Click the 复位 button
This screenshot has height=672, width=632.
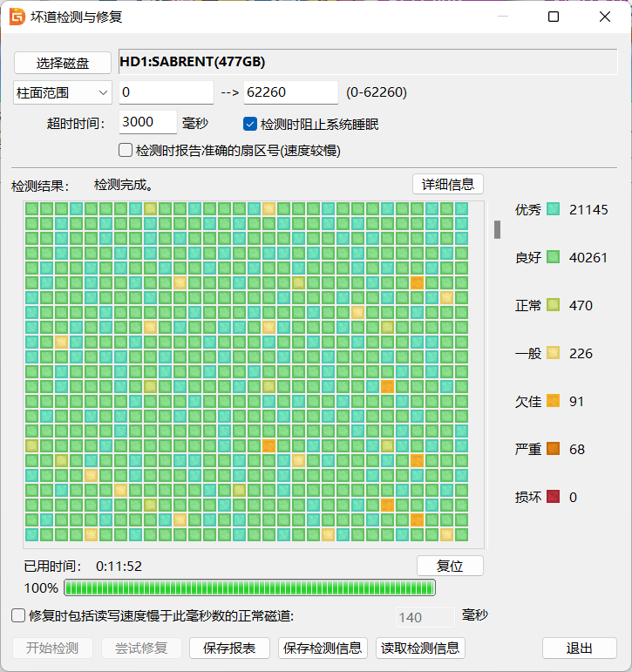[x=450, y=566]
